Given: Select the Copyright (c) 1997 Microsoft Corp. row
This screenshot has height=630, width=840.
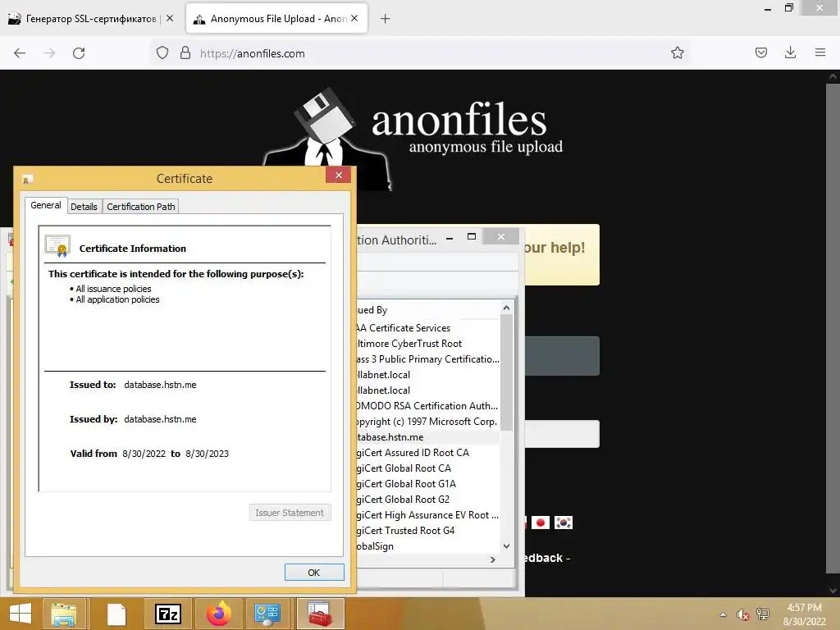Looking at the screenshot, I should point(427,422).
